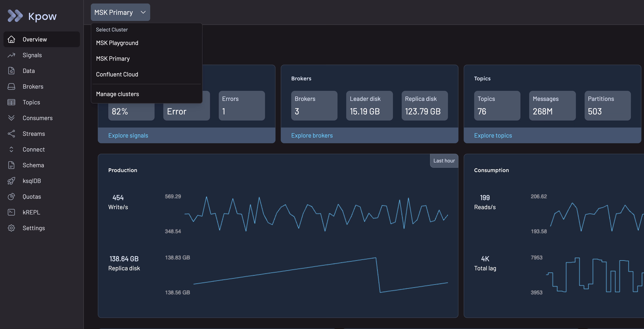Click the Errors count tile

coord(241,106)
